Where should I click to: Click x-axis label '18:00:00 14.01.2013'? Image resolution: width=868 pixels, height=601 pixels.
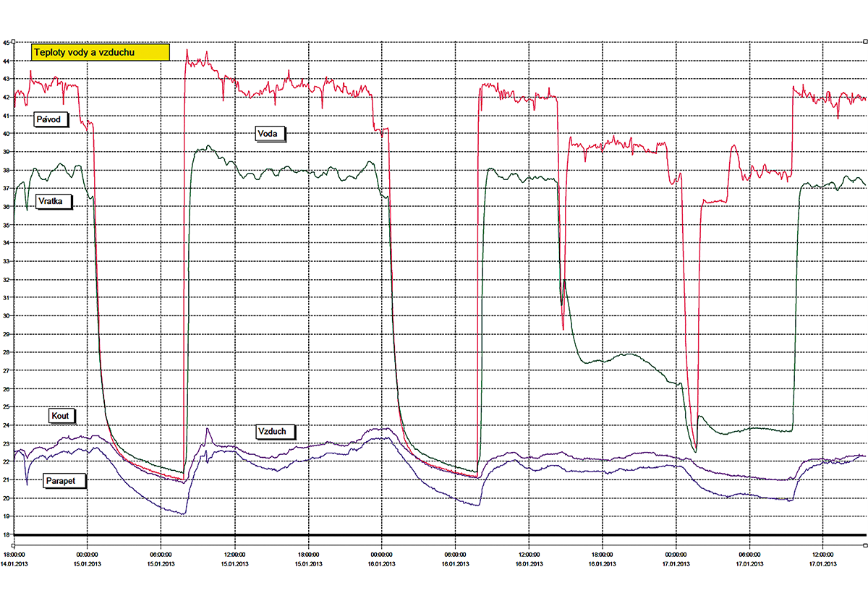(x=14, y=558)
